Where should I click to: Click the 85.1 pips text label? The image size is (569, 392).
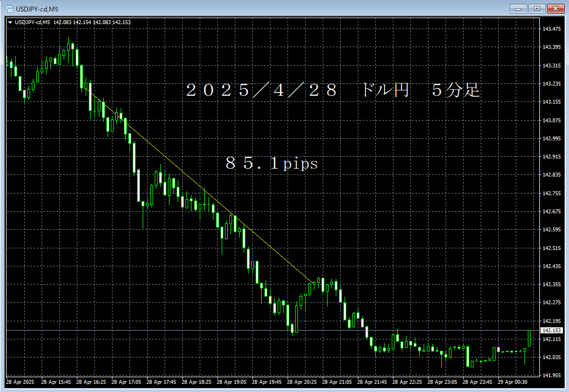click(272, 163)
